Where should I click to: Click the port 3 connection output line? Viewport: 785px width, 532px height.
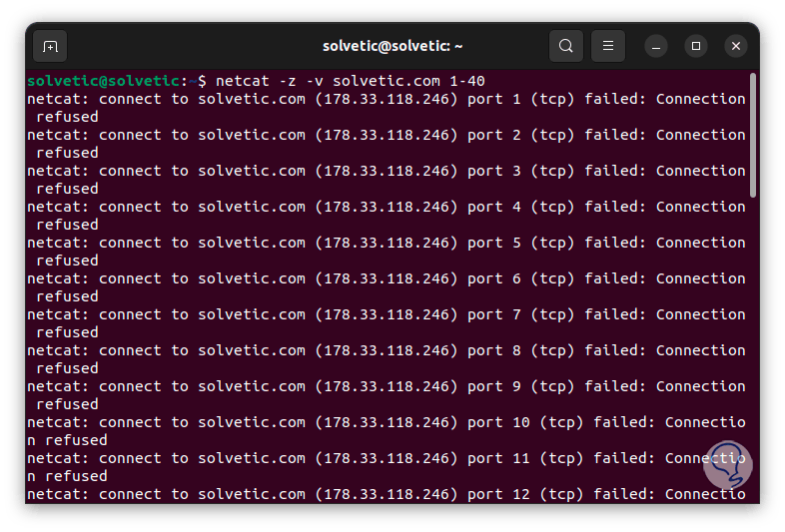pos(386,171)
